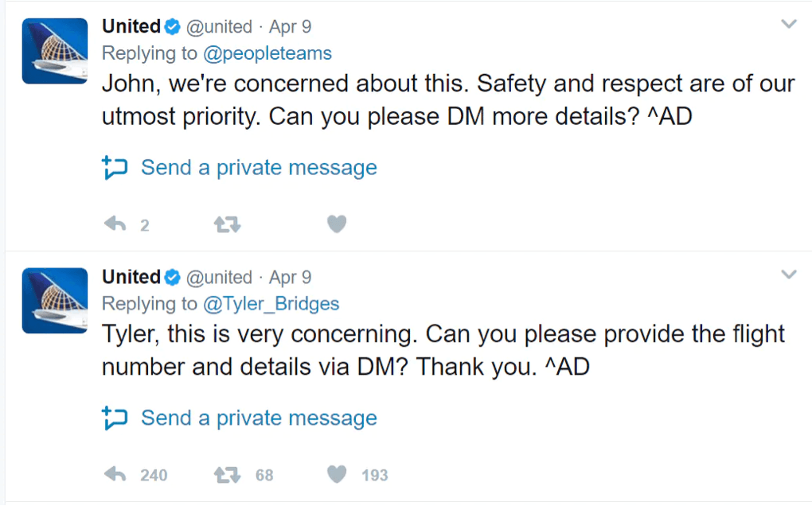Viewport: 812px width, 506px height.
Task: Retweet the reply to @peopleteams
Action: [x=228, y=225]
